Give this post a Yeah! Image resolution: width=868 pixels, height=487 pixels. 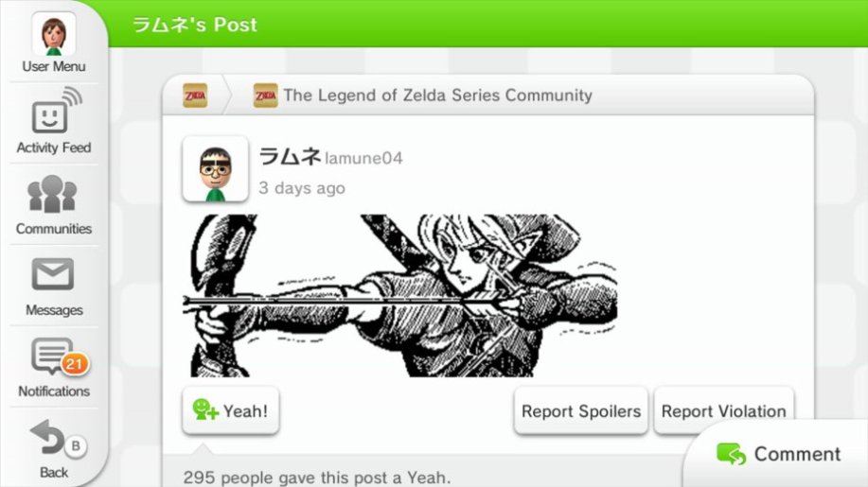(x=230, y=410)
